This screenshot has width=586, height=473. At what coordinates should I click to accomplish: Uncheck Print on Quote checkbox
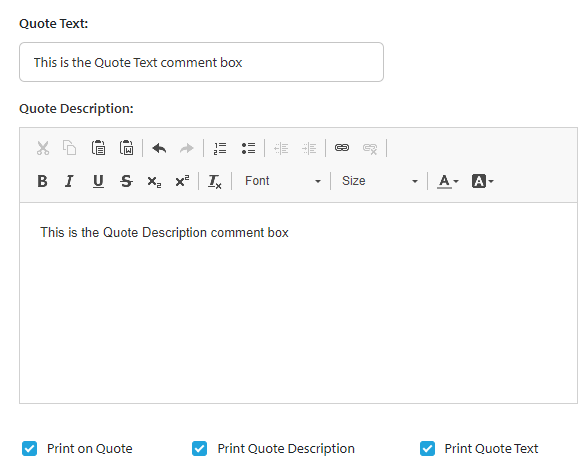(x=30, y=449)
